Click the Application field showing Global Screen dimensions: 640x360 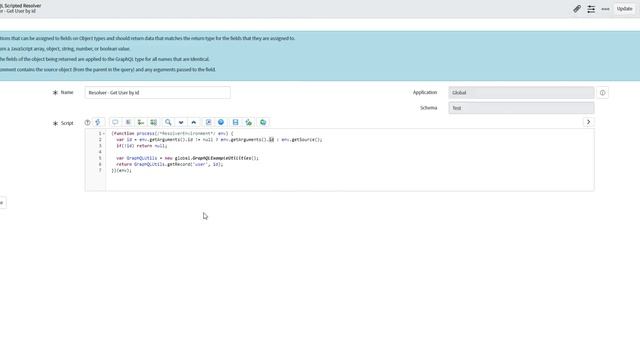521,93
